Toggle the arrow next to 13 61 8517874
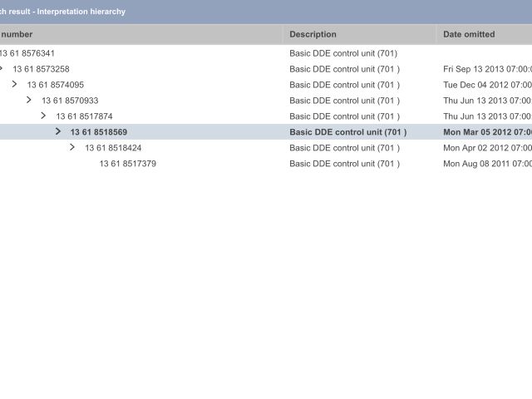This screenshot has width=532, height=399. tap(43, 116)
